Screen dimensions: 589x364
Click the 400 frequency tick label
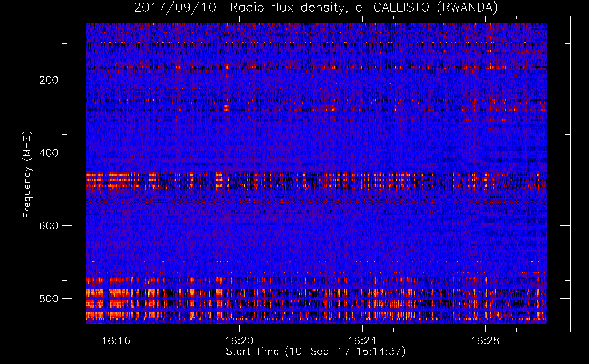[x=49, y=153]
